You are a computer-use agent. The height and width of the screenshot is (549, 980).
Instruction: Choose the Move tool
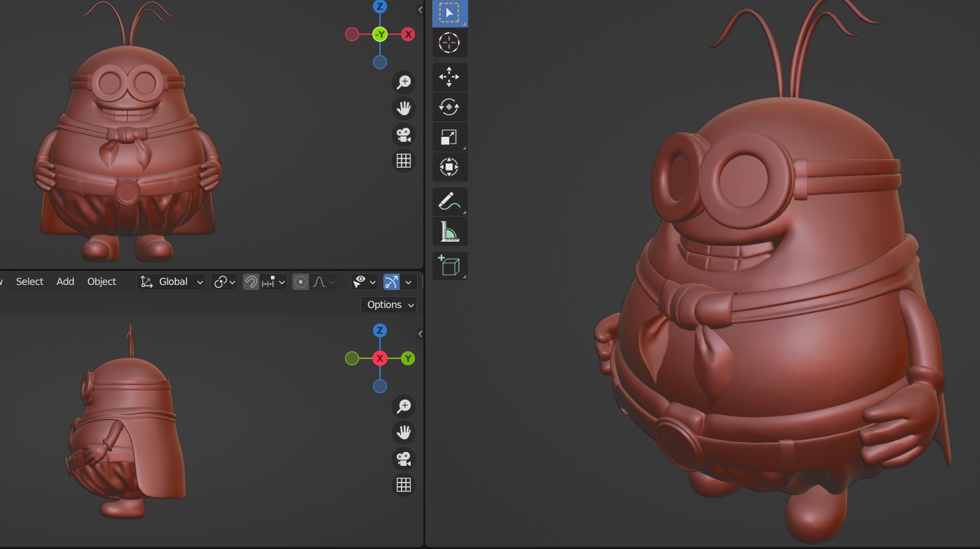(449, 78)
